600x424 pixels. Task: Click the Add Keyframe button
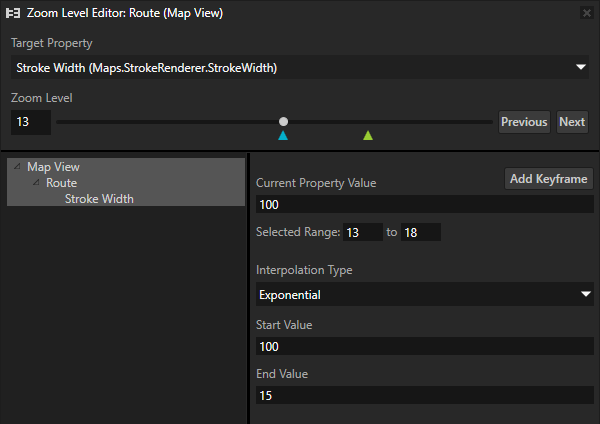[x=549, y=179]
